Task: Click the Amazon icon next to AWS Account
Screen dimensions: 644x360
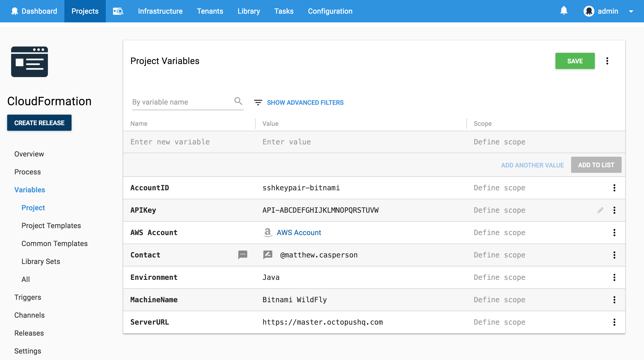Action: click(267, 233)
